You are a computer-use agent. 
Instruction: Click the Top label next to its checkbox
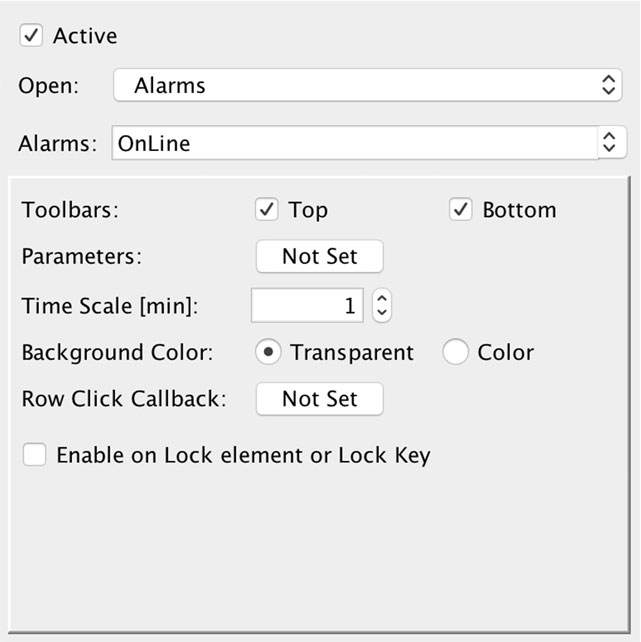click(x=308, y=210)
